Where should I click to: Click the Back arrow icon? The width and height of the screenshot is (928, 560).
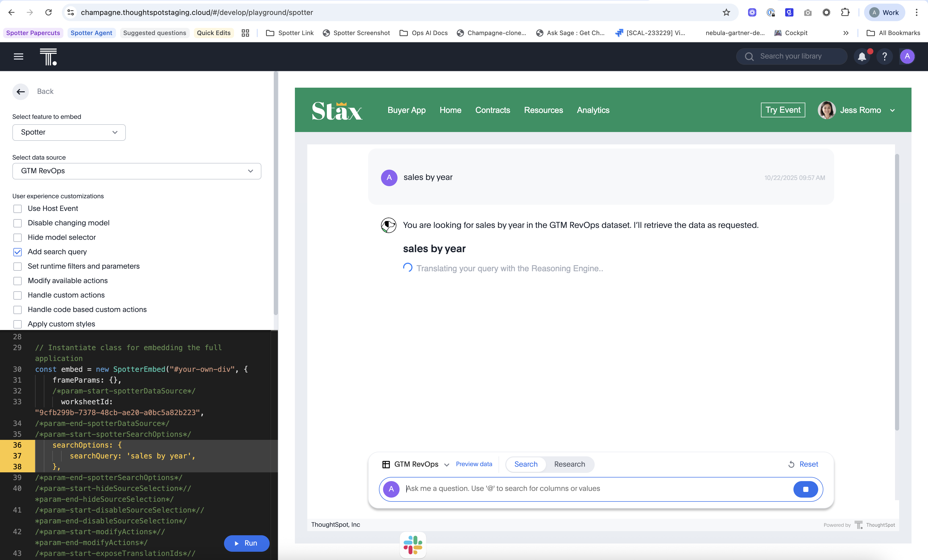tap(21, 92)
